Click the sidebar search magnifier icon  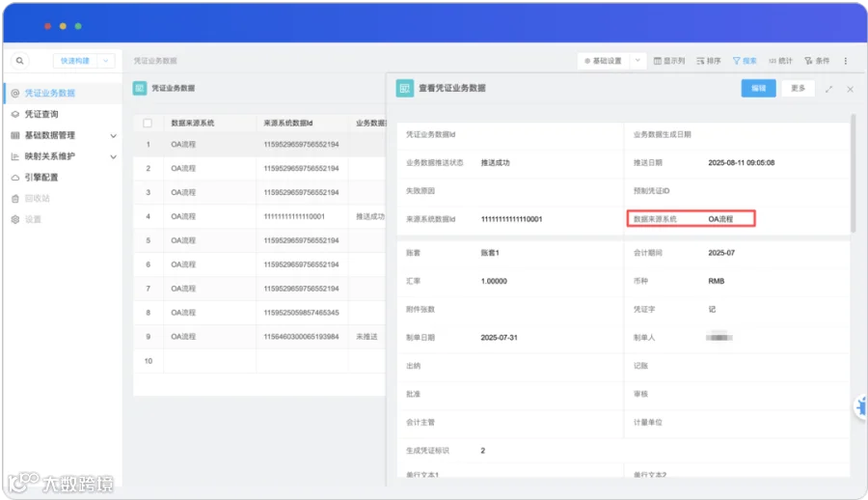pos(20,61)
